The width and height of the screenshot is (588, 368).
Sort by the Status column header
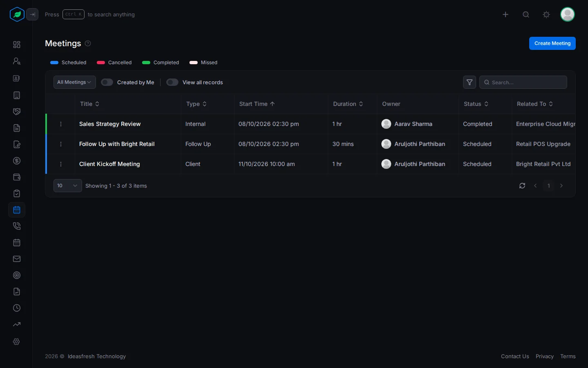476,104
